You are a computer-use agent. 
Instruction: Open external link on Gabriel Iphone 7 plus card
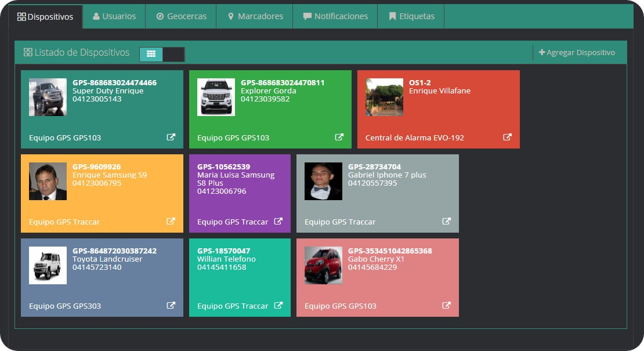tap(447, 222)
